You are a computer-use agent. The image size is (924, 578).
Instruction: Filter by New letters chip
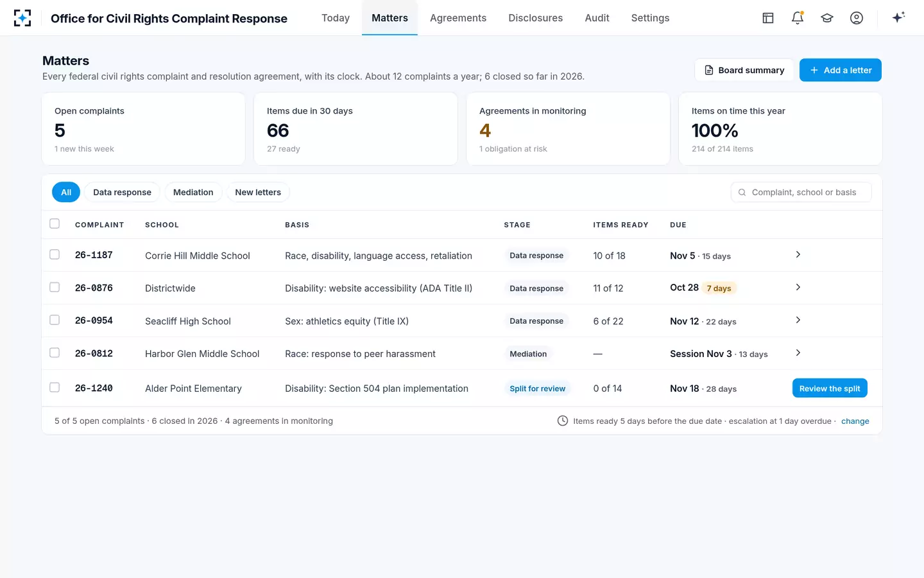(x=258, y=192)
